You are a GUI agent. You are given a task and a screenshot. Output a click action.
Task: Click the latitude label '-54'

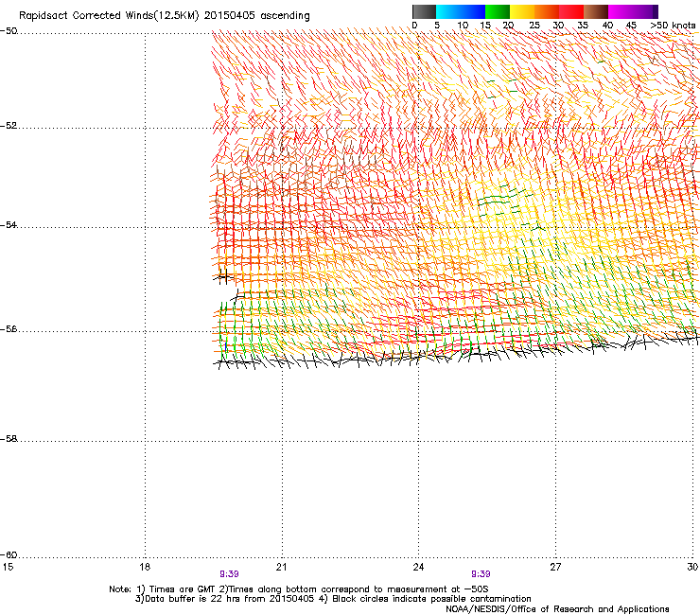[x=9, y=224]
